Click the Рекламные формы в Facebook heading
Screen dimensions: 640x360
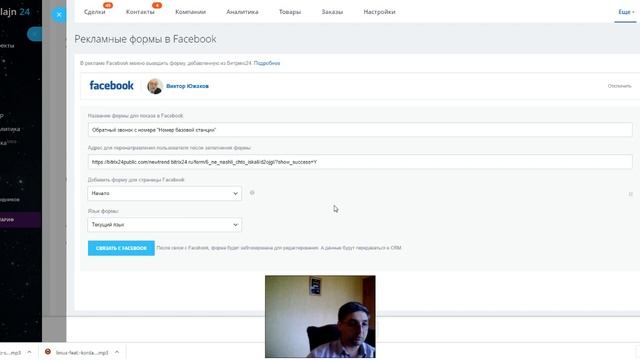coord(145,39)
